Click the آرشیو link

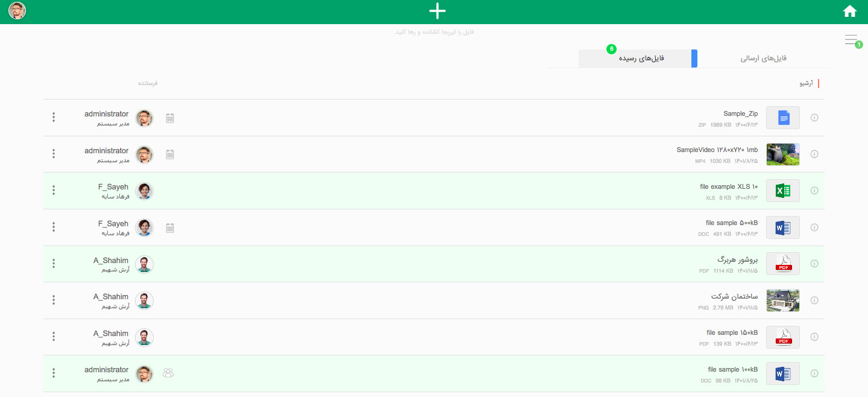click(x=806, y=83)
